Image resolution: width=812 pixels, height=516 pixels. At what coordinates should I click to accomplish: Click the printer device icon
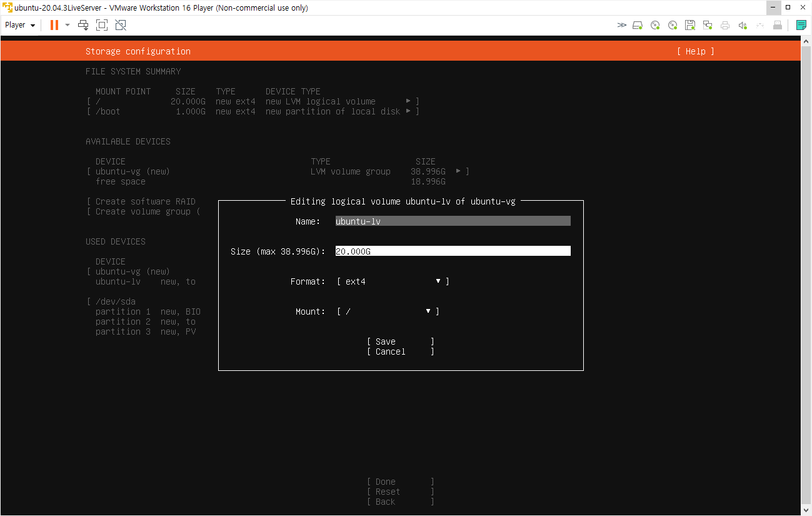(725, 25)
